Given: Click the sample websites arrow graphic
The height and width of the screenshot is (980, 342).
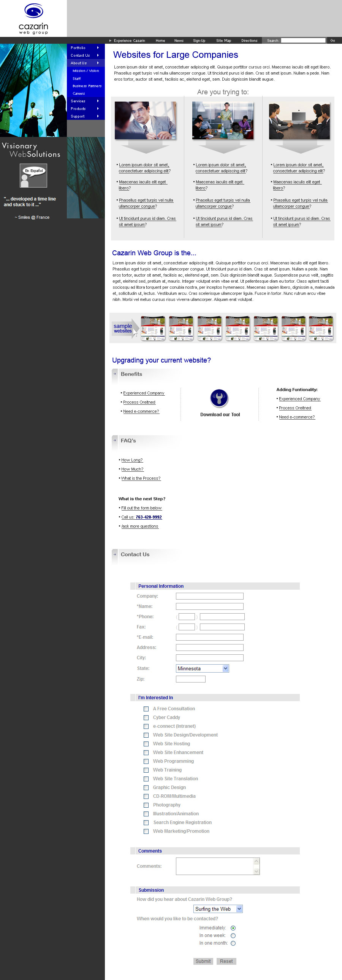Looking at the screenshot, I should tap(125, 328).
